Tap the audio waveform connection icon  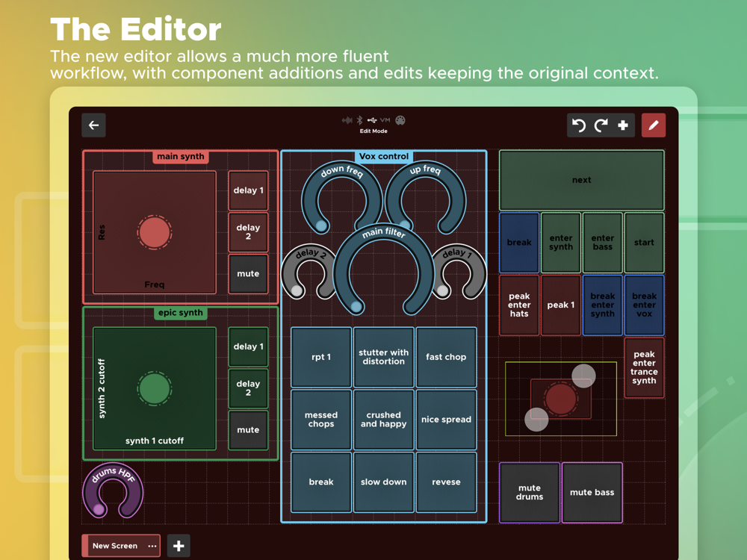tap(347, 120)
